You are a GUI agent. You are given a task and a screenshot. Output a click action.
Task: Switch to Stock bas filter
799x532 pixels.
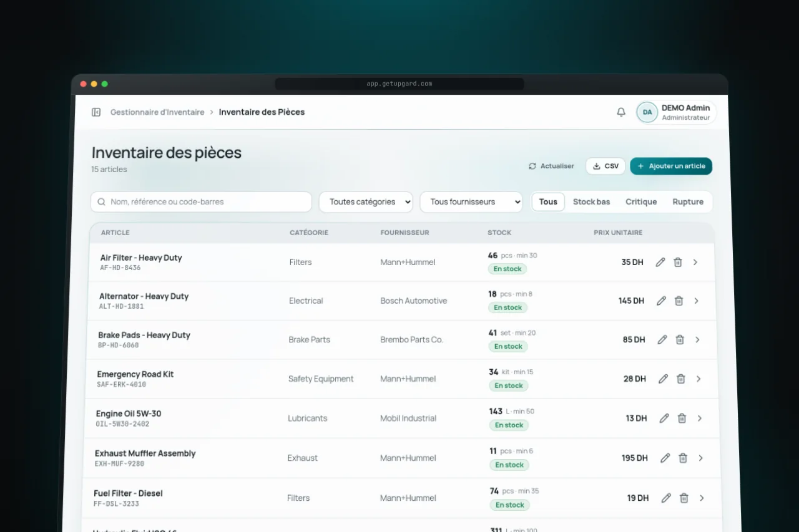(592, 202)
